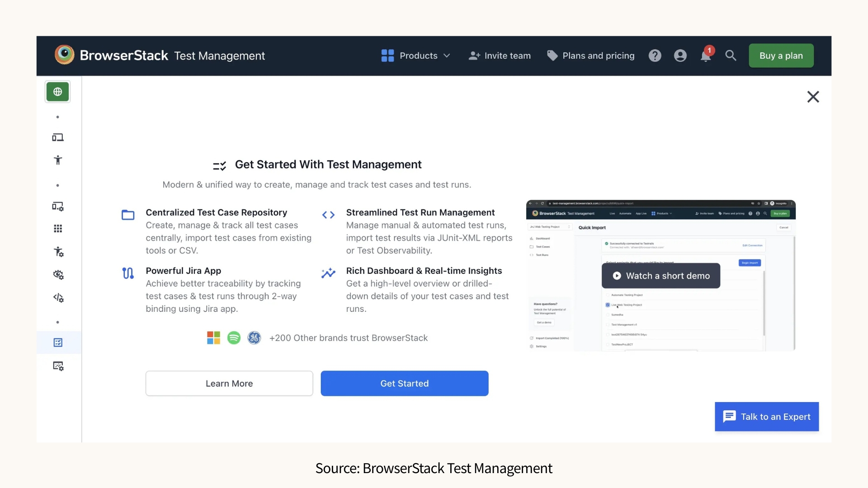868x488 pixels.
Task: Click 'Streamlined Test Run Management' heading
Action: click(x=420, y=212)
